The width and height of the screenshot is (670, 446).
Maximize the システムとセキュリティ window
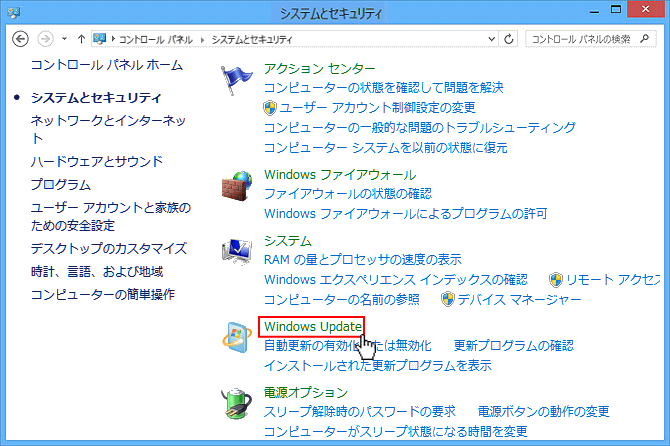tap(616, 10)
